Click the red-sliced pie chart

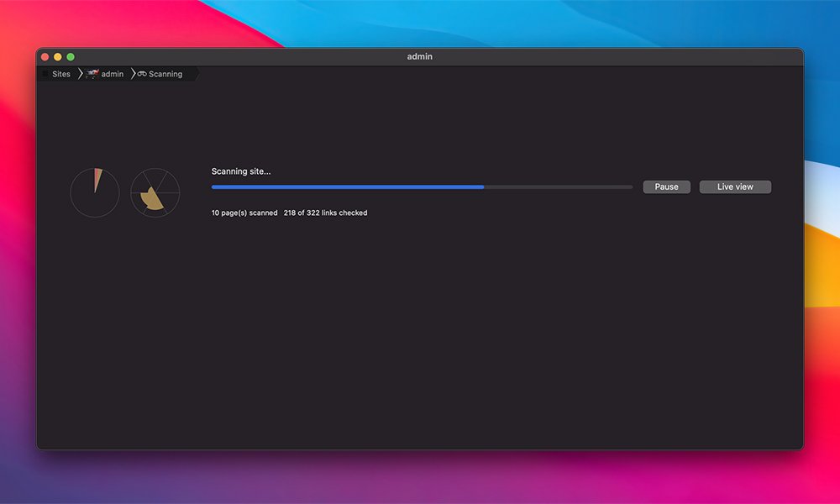[x=95, y=192]
